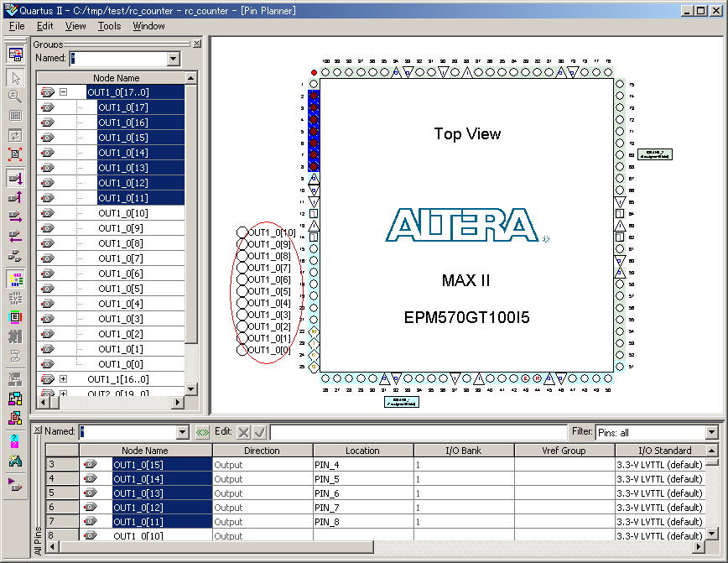Image resolution: width=728 pixels, height=563 pixels.
Task: Click the scroll-down arrow of the Groups list
Action: (191, 389)
